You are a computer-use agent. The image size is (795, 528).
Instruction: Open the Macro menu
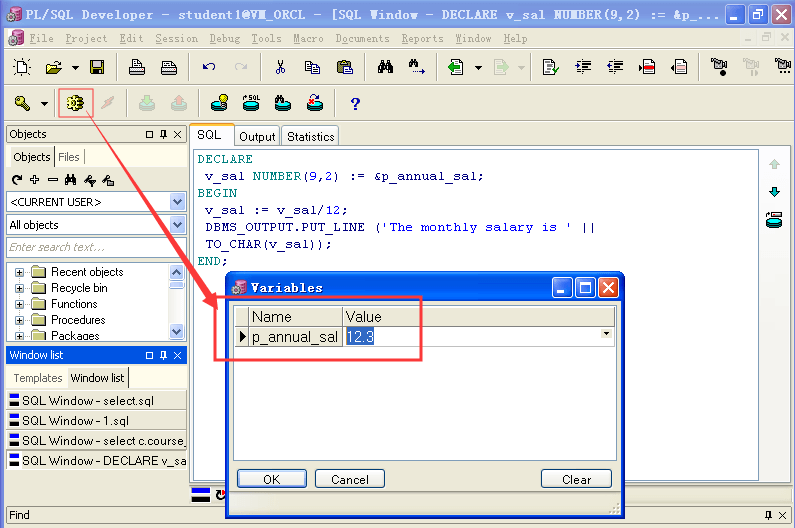(x=308, y=39)
